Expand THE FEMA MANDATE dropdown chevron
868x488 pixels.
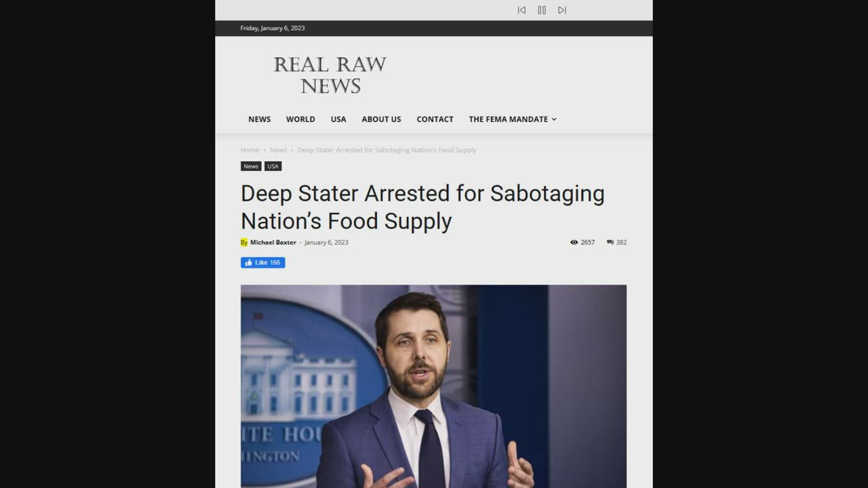(x=554, y=119)
